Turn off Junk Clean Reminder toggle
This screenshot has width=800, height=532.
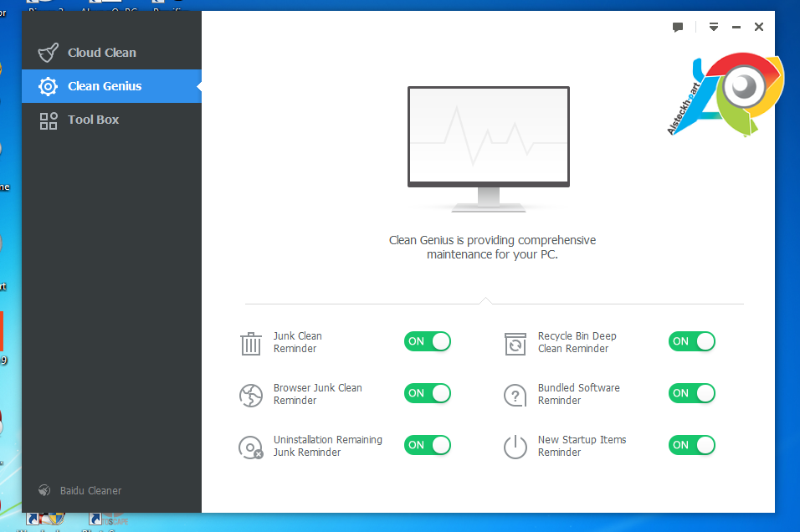click(x=428, y=341)
